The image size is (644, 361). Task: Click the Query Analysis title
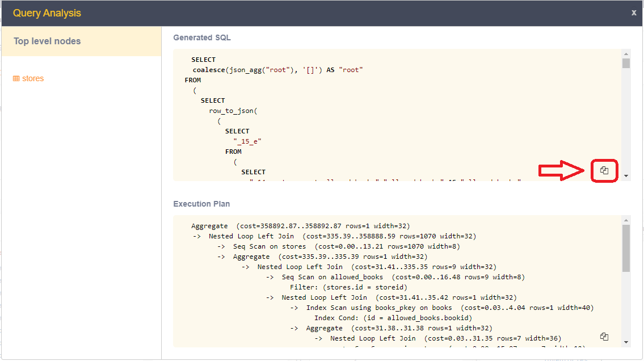47,12
